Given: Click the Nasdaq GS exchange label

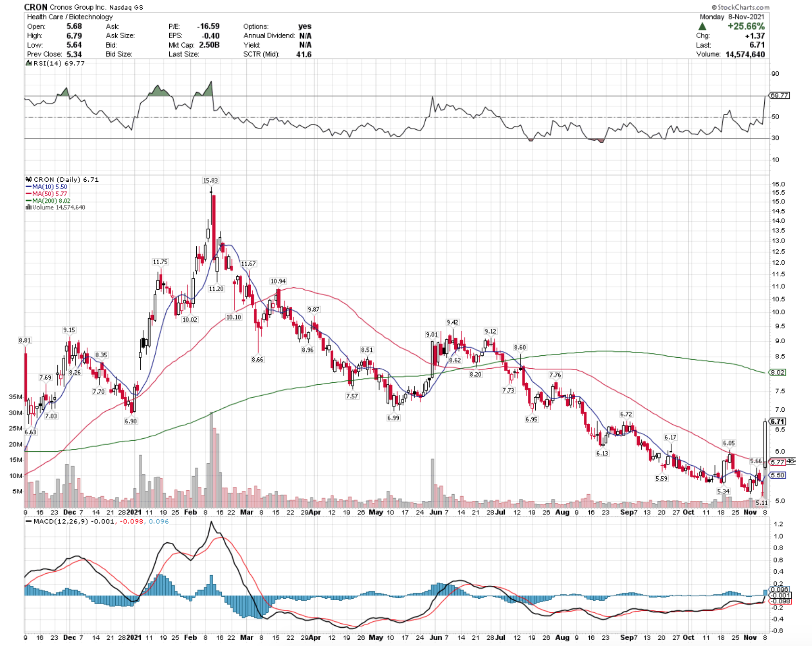Looking at the screenshot, I should pyautogui.click(x=126, y=8).
